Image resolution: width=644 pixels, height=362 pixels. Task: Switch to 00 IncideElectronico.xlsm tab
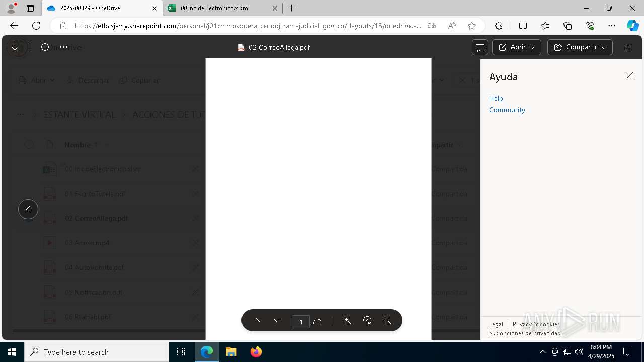tap(223, 8)
